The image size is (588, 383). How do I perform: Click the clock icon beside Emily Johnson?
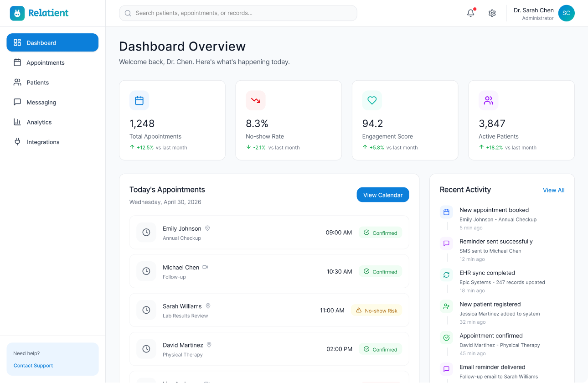click(146, 233)
